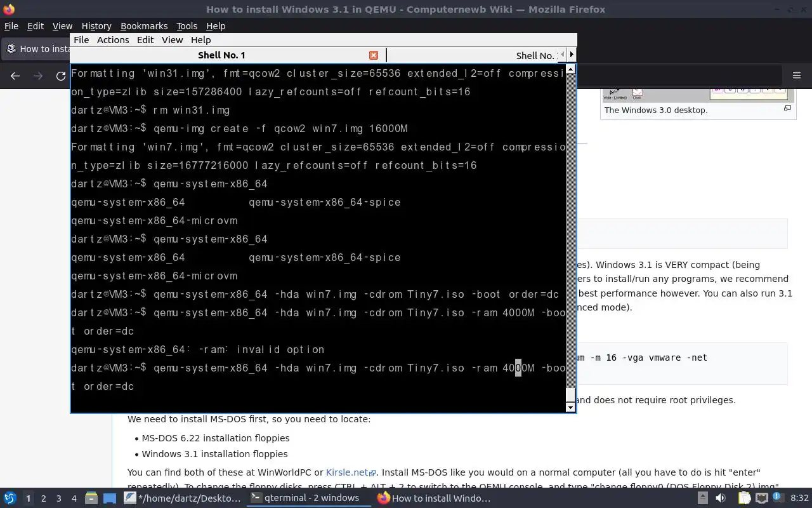Click the terminal cursor in '4000M'

click(518, 368)
